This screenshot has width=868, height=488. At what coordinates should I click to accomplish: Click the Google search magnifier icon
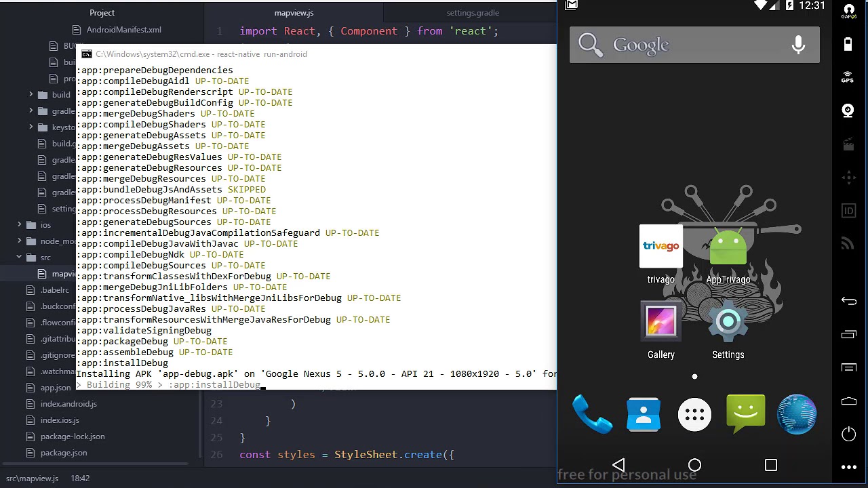[x=591, y=45]
